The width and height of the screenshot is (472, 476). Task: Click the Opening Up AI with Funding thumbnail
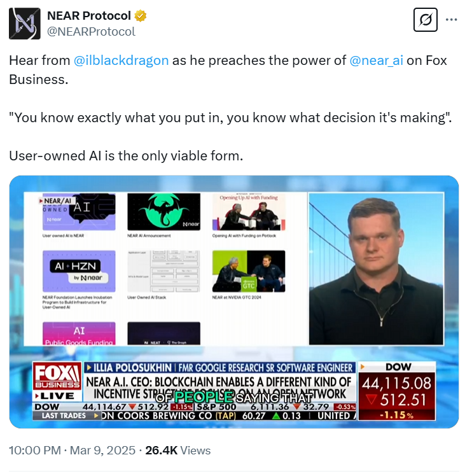tap(249, 212)
